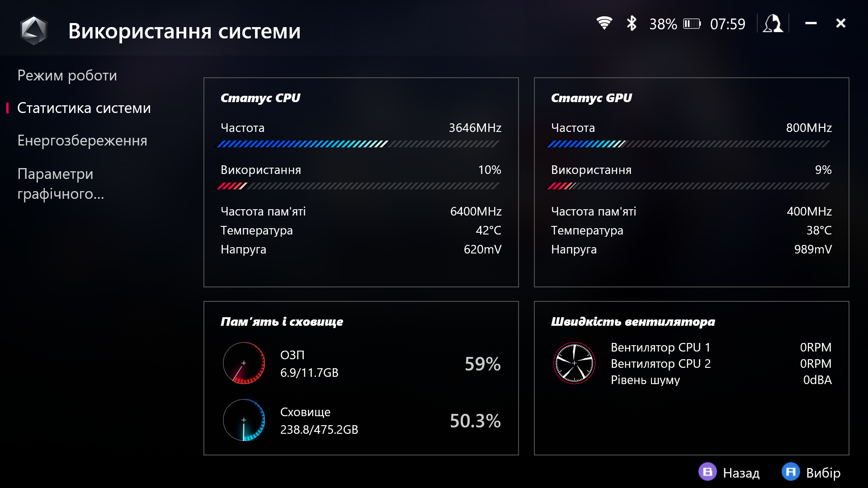This screenshot has height=488, width=868.
Task: Open the Статистика системи section
Action: (x=84, y=108)
